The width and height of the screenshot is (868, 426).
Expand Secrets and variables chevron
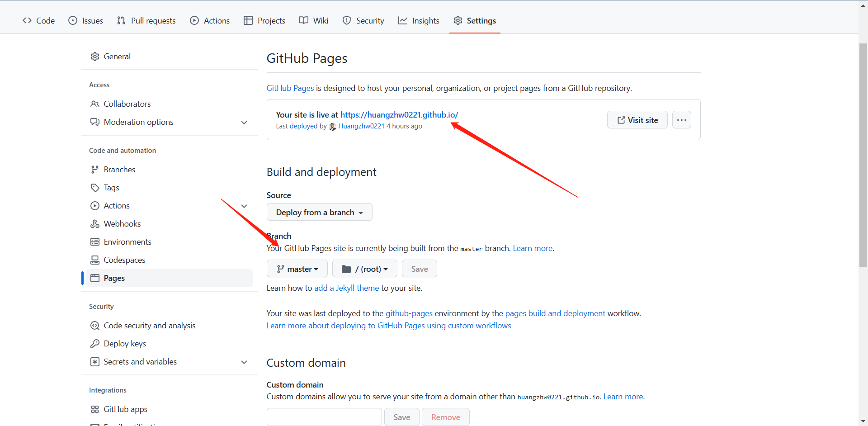pos(244,362)
